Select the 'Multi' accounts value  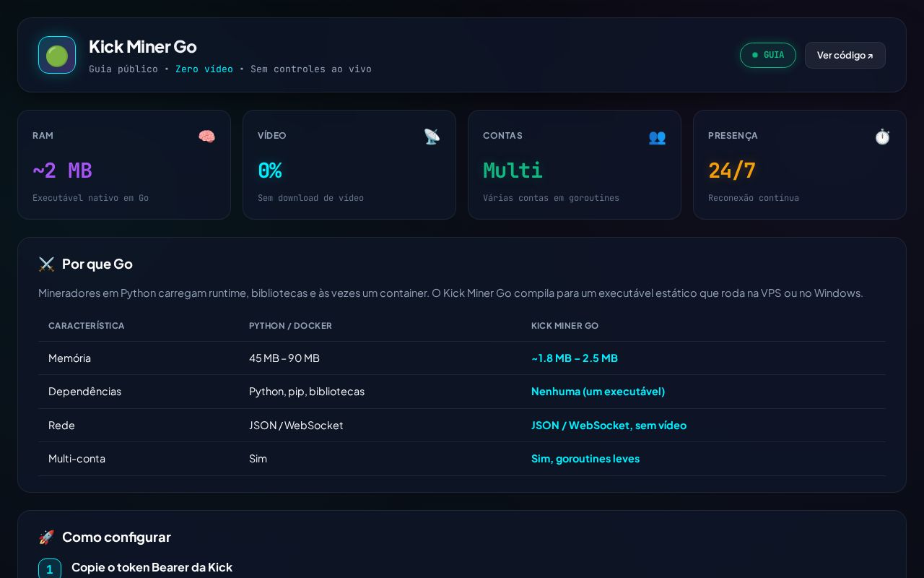(513, 171)
